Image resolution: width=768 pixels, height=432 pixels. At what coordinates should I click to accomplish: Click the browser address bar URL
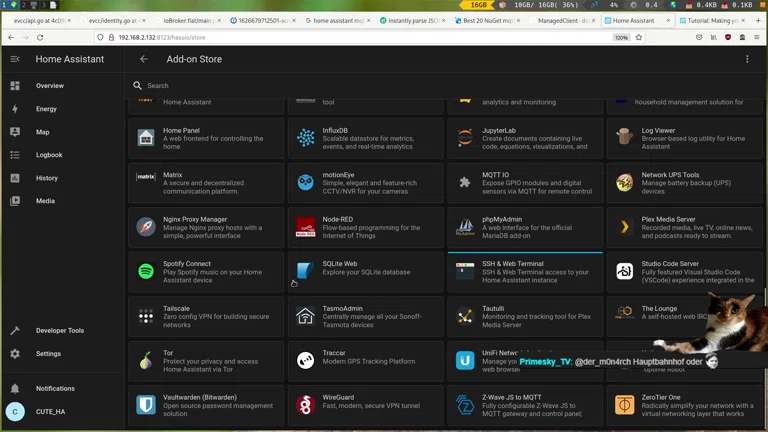[162, 37]
